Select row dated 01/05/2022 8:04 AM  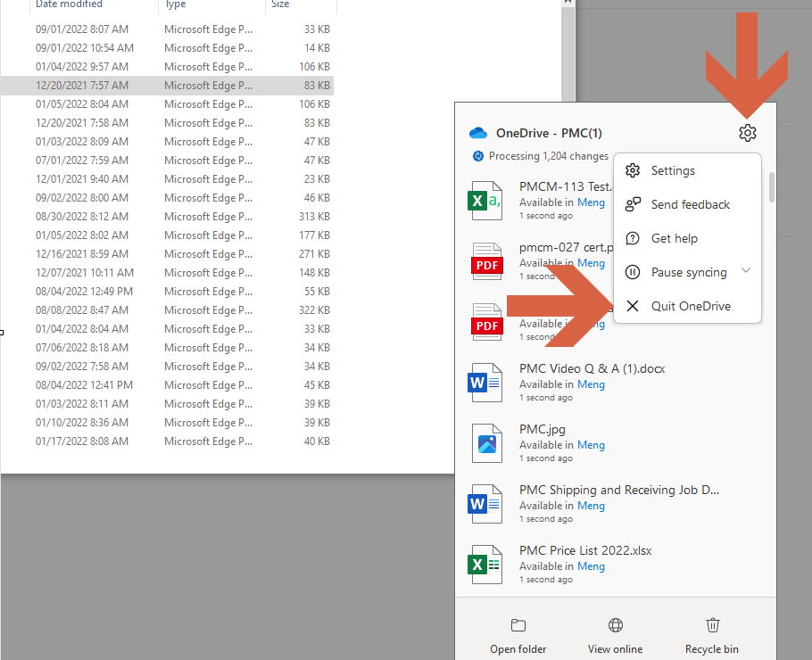[x=167, y=104]
